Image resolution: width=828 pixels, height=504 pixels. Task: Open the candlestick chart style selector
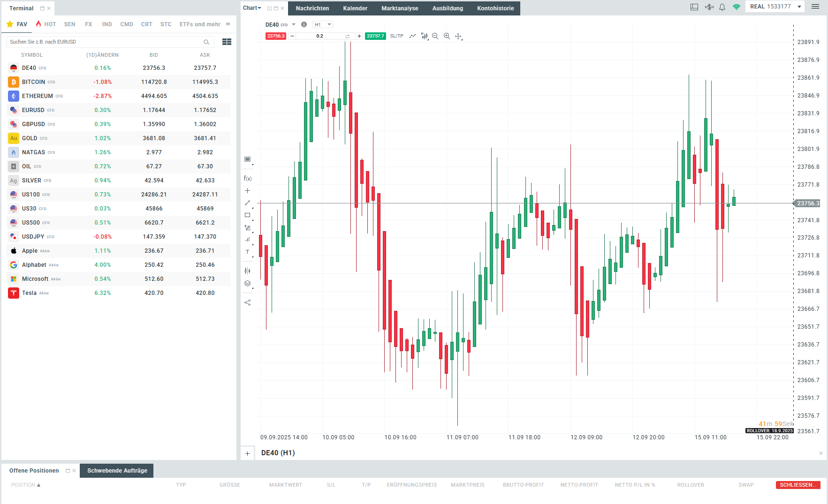pyautogui.click(x=424, y=36)
